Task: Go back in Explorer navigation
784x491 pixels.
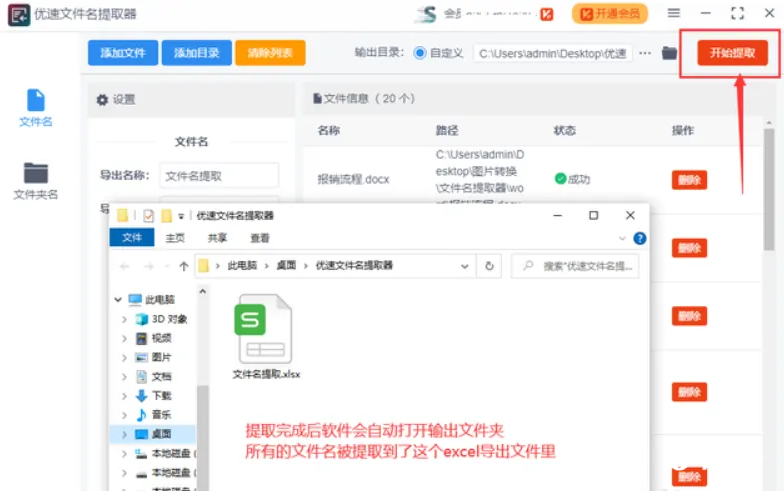Action: click(124, 266)
